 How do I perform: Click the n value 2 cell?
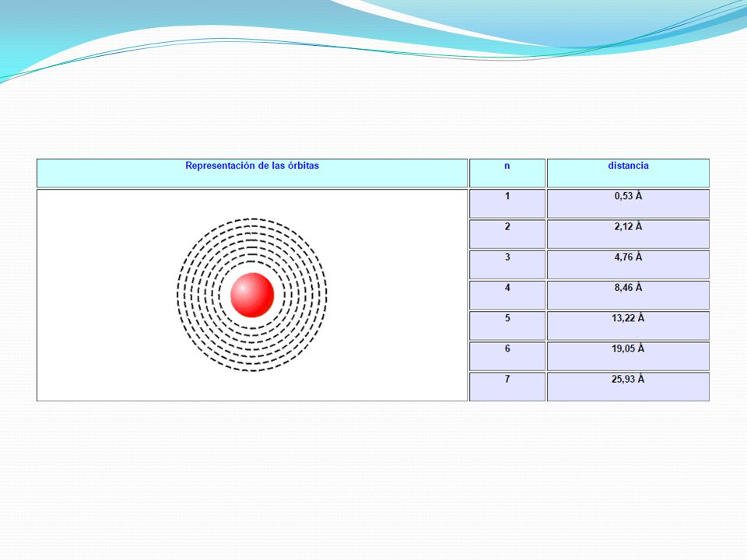point(507,234)
